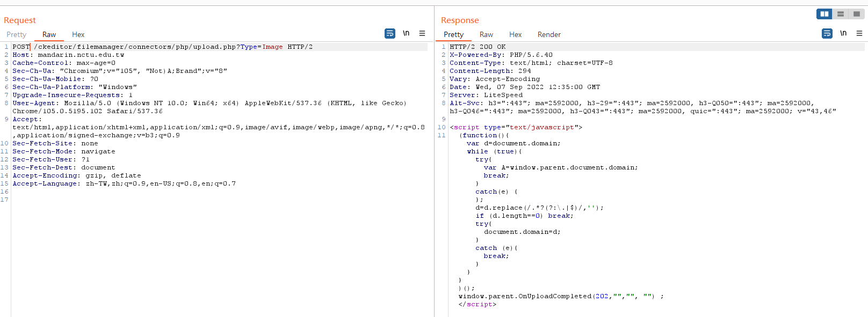Click the HTTP/2 200 OK status line
Viewport: 868px width, 317px height.
click(478, 47)
